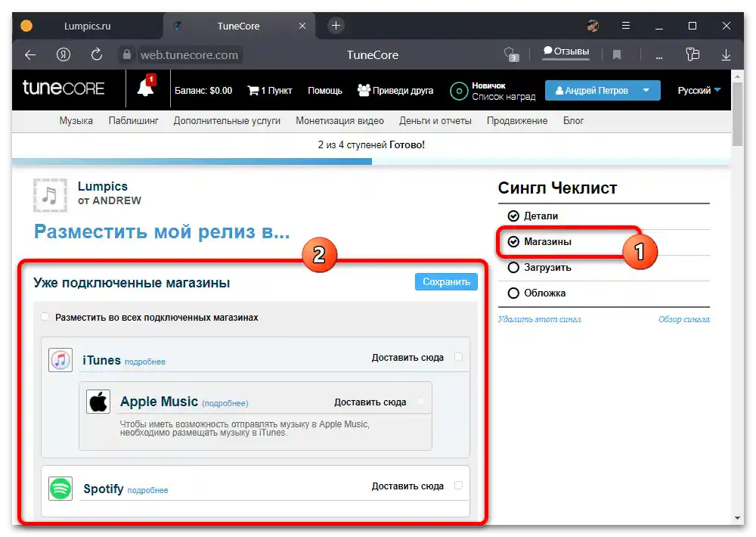The image size is (756, 537).
Task: Click the web.tunecore.com address field
Action: (189, 55)
